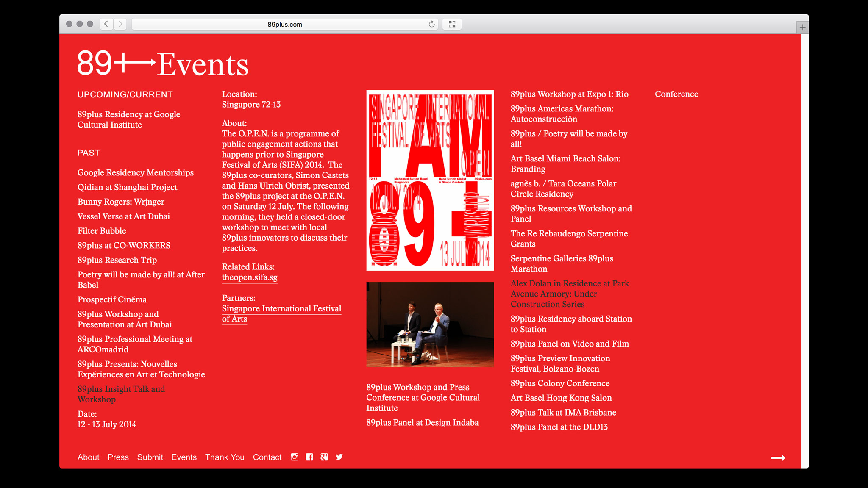Open the Submit footer menu item

pos(150,457)
